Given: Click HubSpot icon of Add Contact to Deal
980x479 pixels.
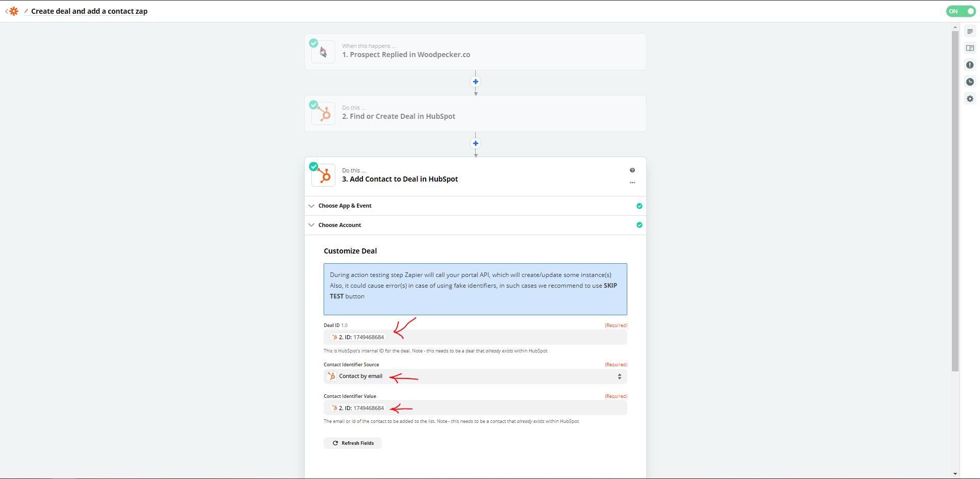Looking at the screenshot, I should tap(323, 175).
